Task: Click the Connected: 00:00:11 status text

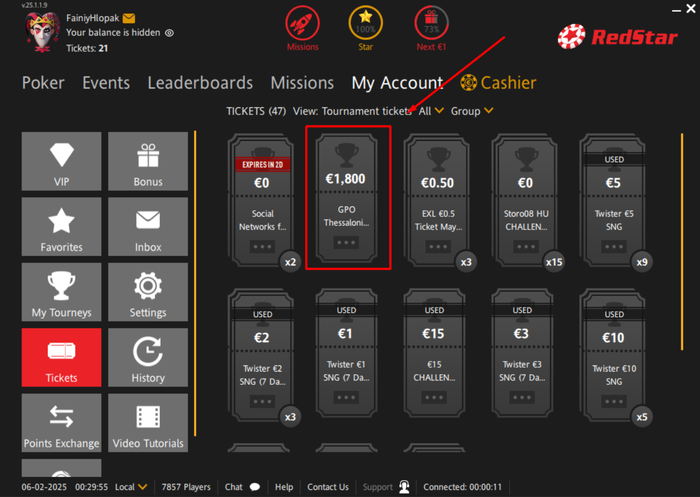Action: pos(462,487)
